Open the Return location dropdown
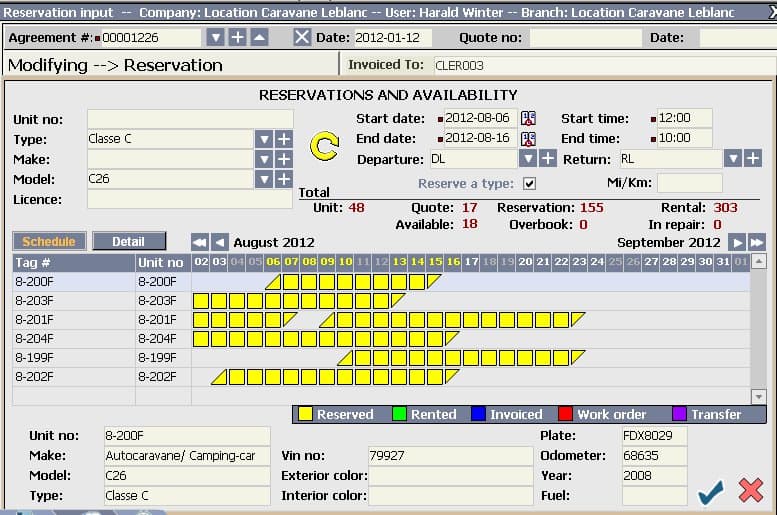 point(732,159)
